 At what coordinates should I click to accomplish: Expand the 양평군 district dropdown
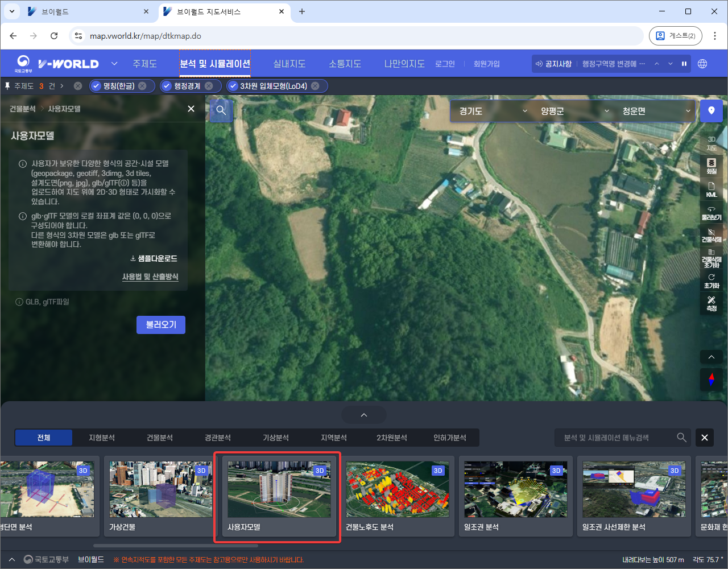pos(574,111)
